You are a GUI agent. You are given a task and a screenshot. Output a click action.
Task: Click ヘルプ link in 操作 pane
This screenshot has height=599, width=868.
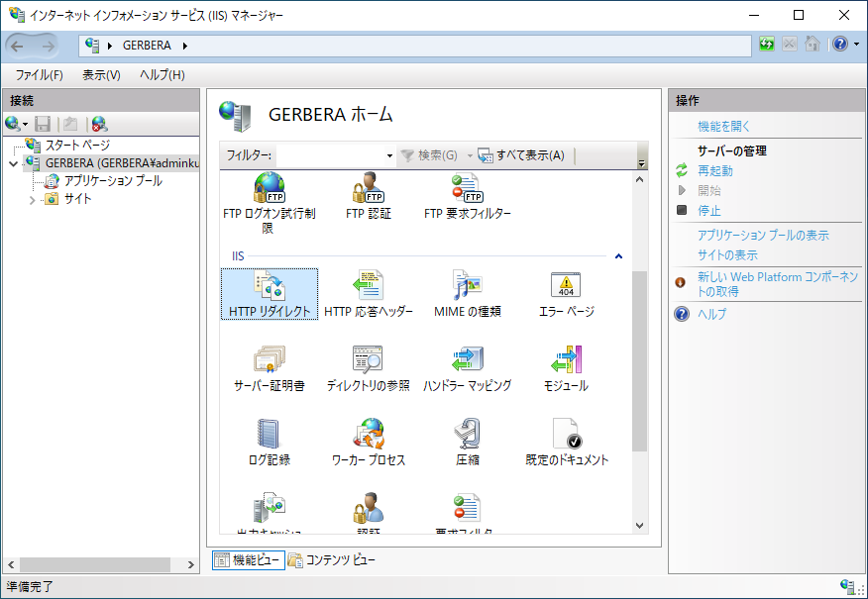[x=711, y=314]
